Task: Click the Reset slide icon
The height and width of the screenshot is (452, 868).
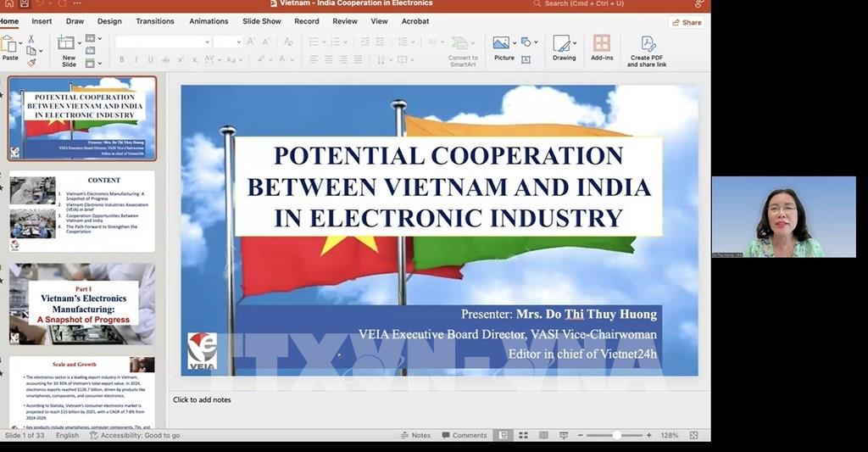Action: pyautogui.click(x=90, y=51)
